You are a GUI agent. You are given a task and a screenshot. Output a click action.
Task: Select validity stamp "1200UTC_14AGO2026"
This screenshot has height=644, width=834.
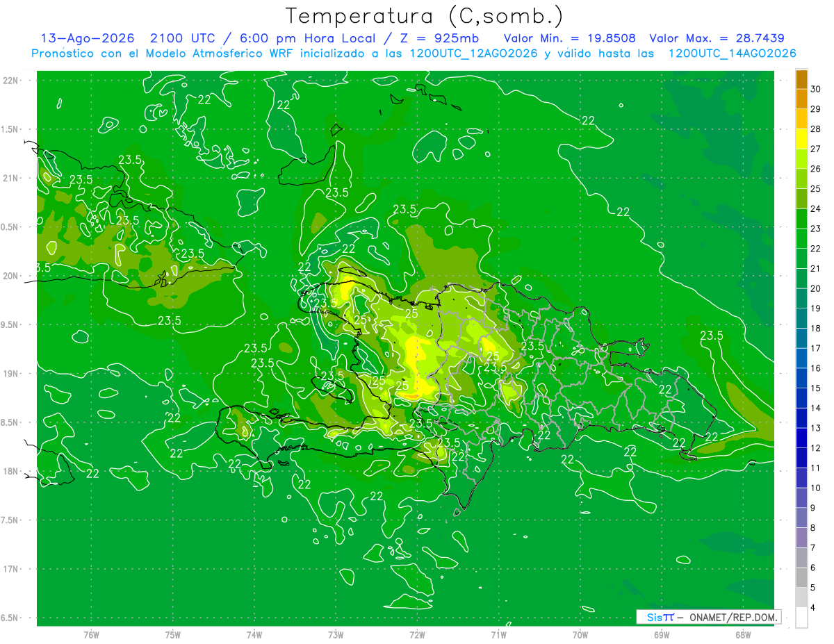pyautogui.click(x=732, y=53)
